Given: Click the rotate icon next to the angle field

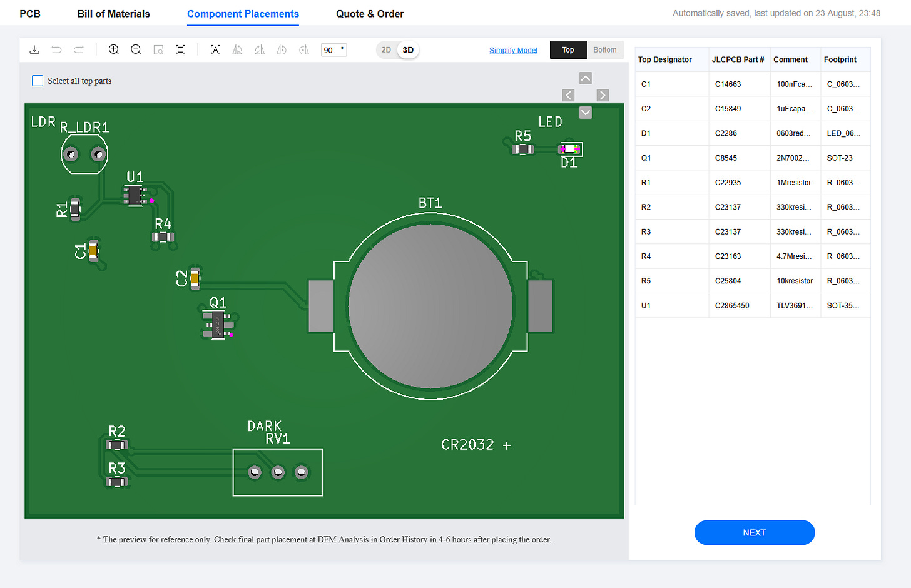Looking at the screenshot, I should click(304, 49).
